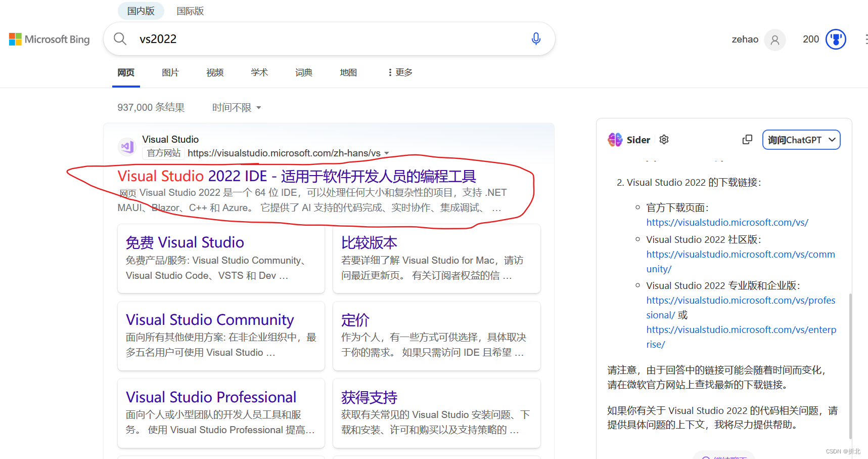Open the vs/enterprise/ link in Sider
Viewport: 868px width, 459px height.
[x=741, y=337]
